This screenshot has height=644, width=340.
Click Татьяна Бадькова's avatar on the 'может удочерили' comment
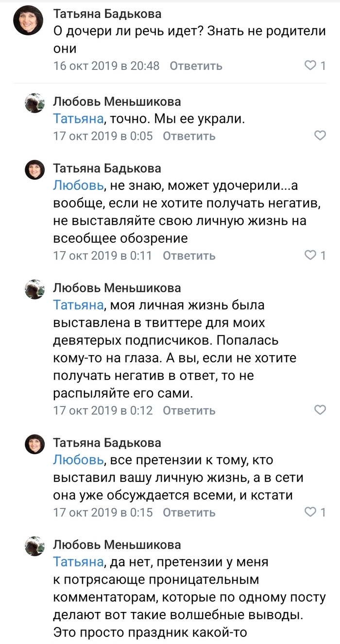pos(34,169)
